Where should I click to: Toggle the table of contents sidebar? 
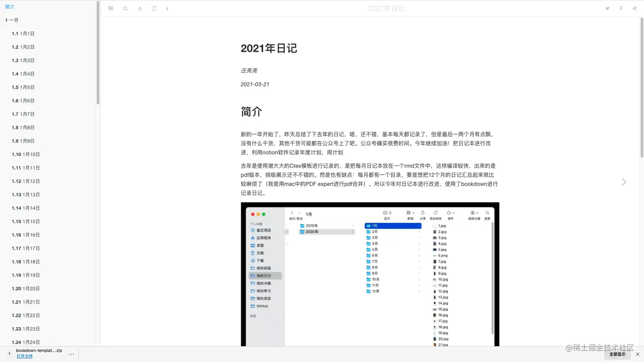[110, 8]
